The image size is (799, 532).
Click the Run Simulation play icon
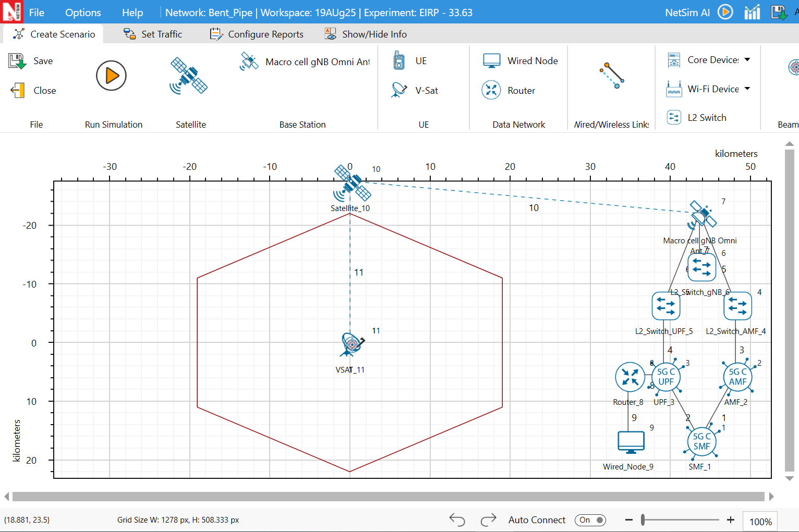click(111, 76)
